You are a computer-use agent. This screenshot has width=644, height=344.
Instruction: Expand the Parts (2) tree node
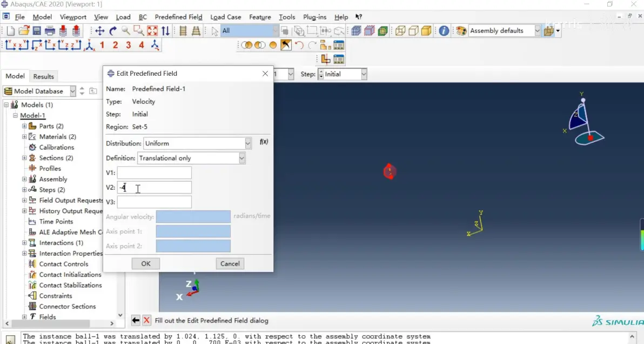[24, 126]
